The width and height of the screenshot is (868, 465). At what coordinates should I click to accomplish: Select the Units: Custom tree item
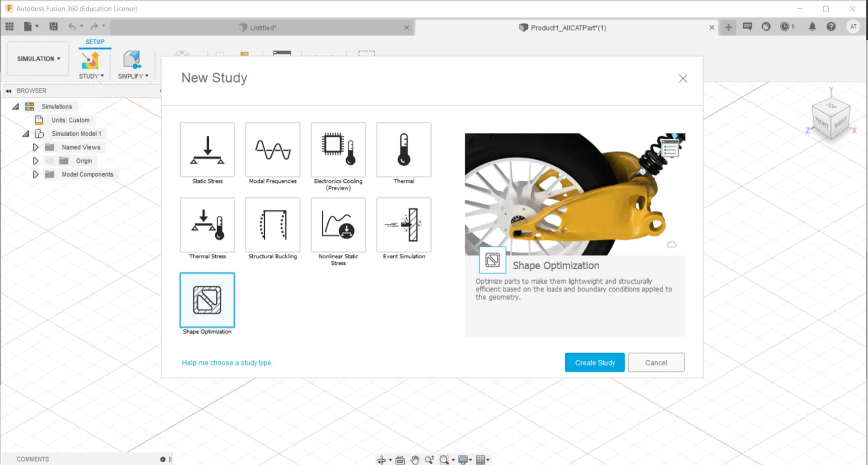71,120
